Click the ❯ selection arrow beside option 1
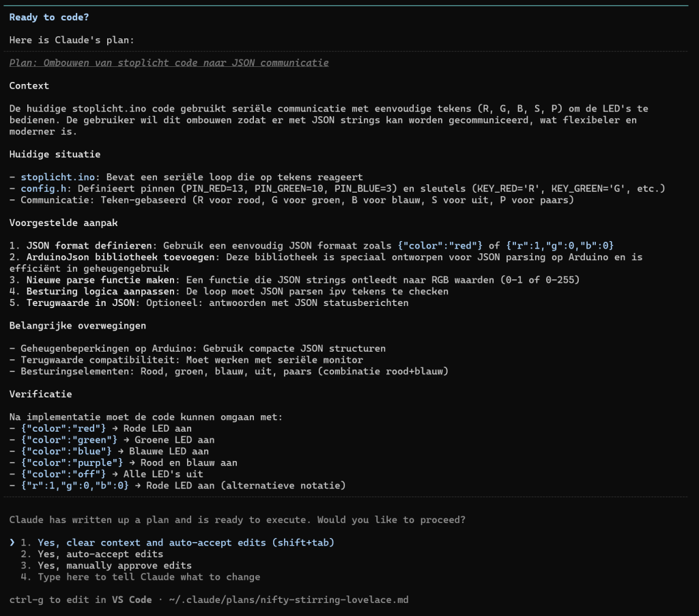 [12, 543]
